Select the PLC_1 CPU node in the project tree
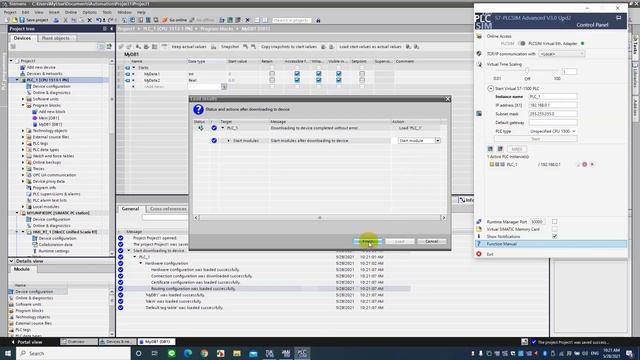The width and height of the screenshot is (640, 360). pos(47,80)
